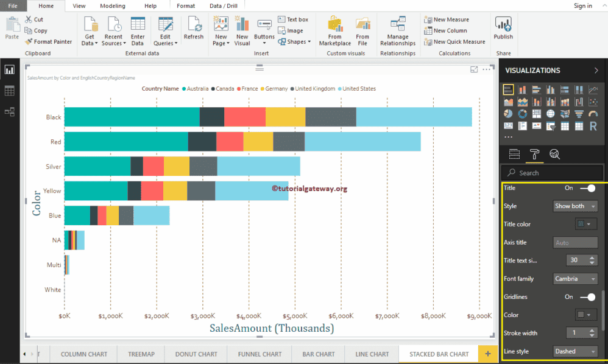Viewport: 608px width, 364px height.
Task: Open the Style dropdown showing Show both
Action: [x=575, y=206]
